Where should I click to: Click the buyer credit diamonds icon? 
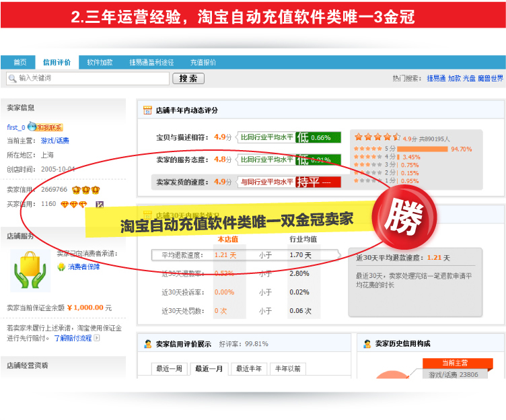point(74,205)
